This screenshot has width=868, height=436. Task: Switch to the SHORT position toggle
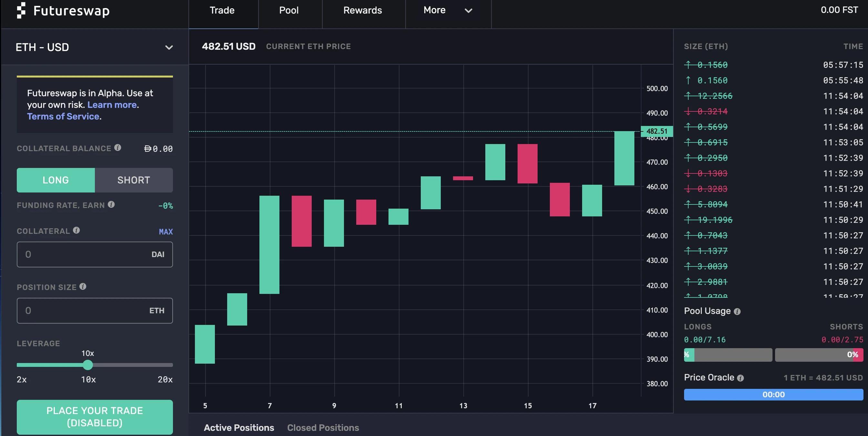click(x=134, y=180)
